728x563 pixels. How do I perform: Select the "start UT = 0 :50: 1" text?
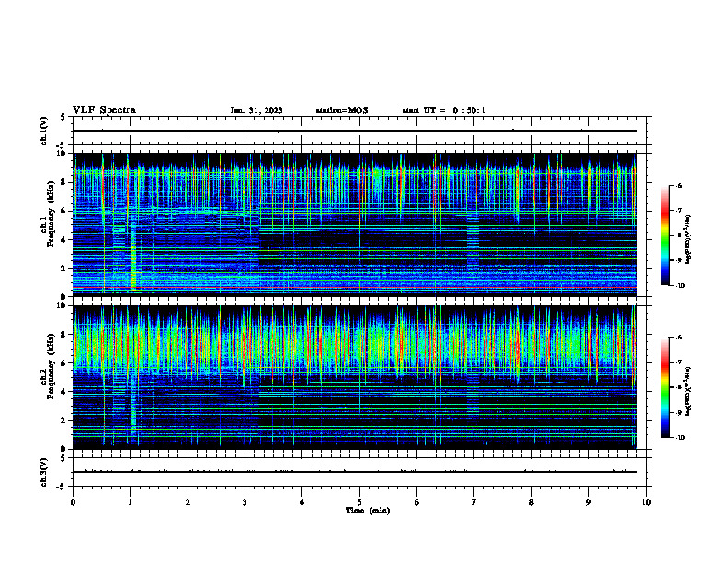point(444,110)
